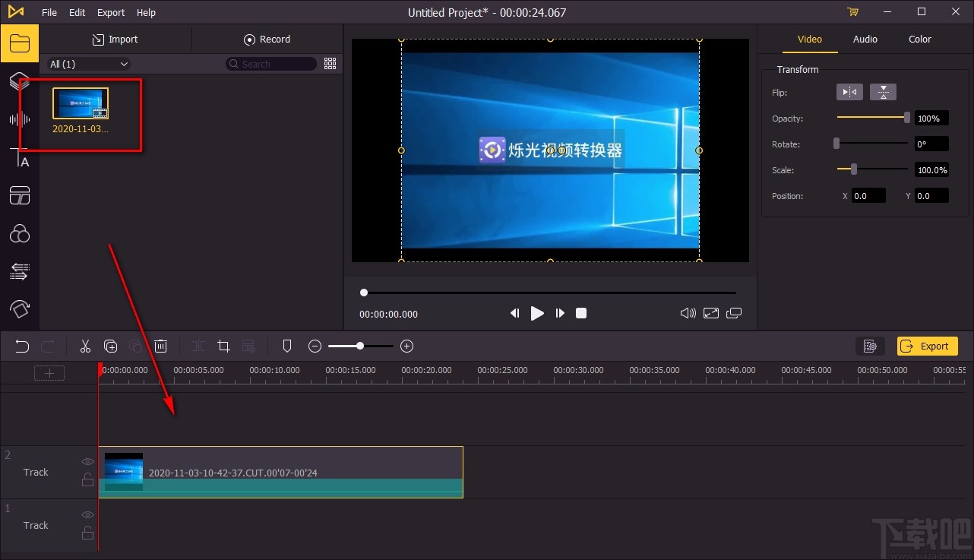This screenshot has height=560, width=974.
Task: Click the undo arrow icon
Action: coord(22,346)
